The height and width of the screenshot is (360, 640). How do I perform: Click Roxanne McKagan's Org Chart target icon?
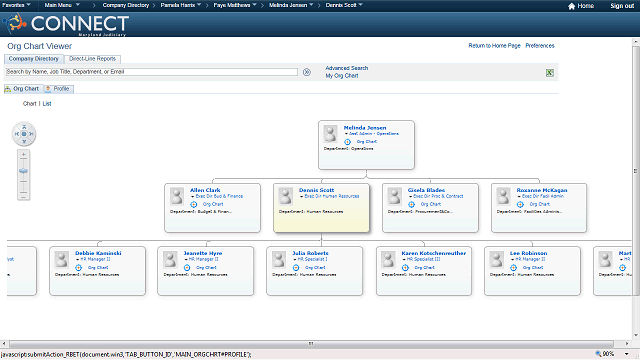tap(520, 204)
